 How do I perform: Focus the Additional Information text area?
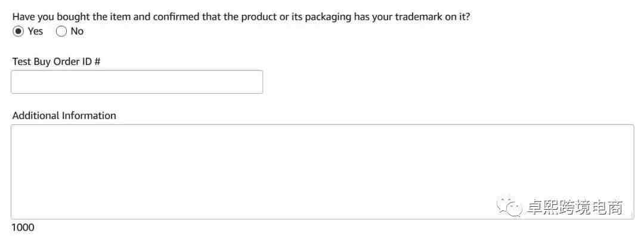[323, 171]
